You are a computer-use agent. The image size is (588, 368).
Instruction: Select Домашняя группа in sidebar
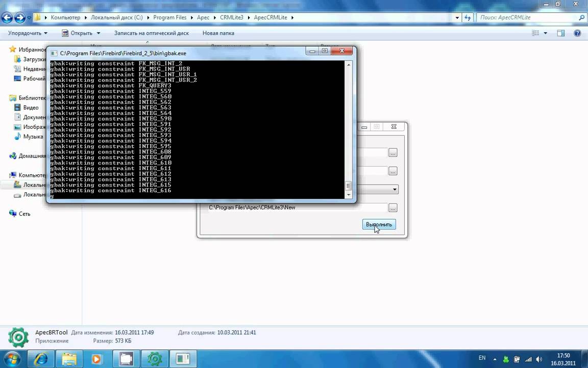pos(28,156)
